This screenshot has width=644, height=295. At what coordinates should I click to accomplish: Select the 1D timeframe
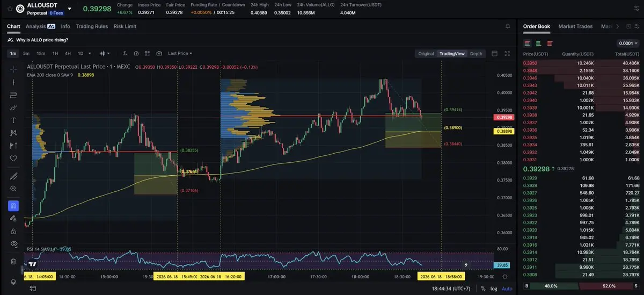coord(80,53)
